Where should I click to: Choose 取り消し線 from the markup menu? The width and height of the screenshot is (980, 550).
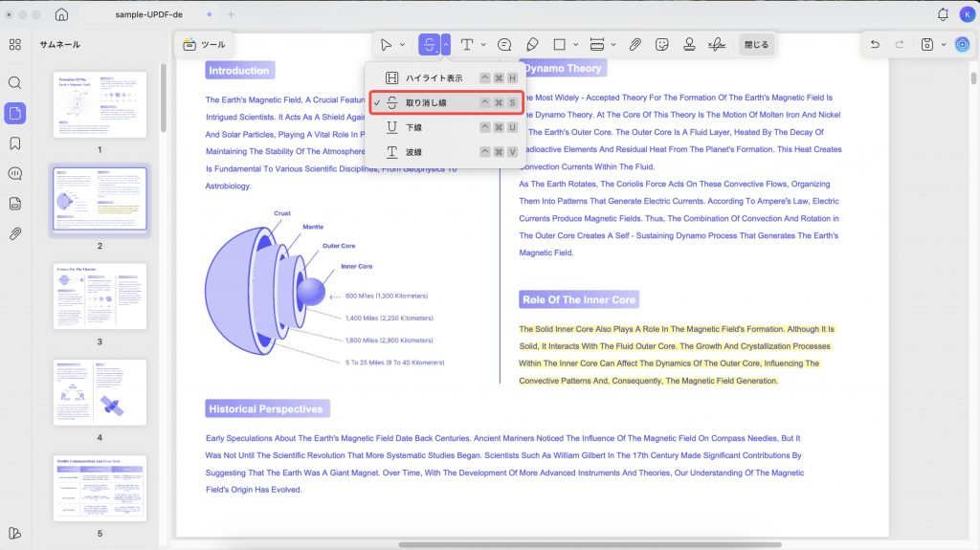point(446,102)
